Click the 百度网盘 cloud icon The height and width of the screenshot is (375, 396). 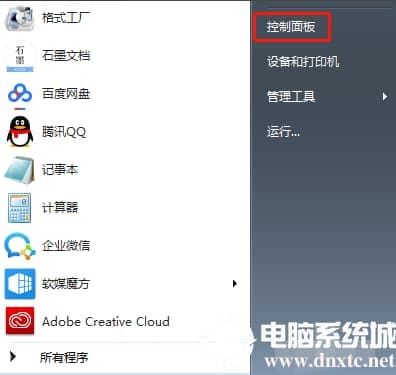[x=20, y=94]
